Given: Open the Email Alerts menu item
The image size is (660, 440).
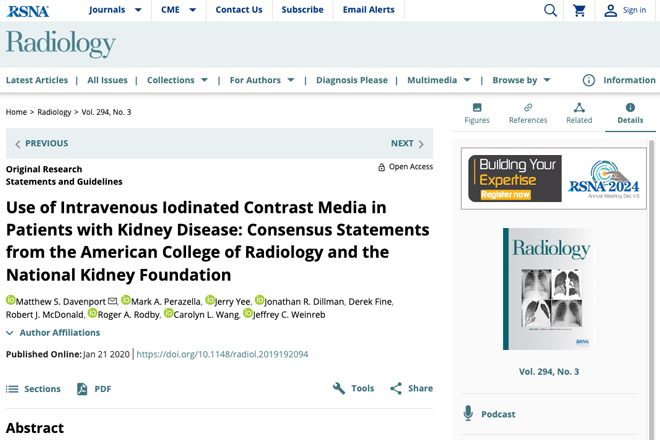Looking at the screenshot, I should click(x=368, y=10).
